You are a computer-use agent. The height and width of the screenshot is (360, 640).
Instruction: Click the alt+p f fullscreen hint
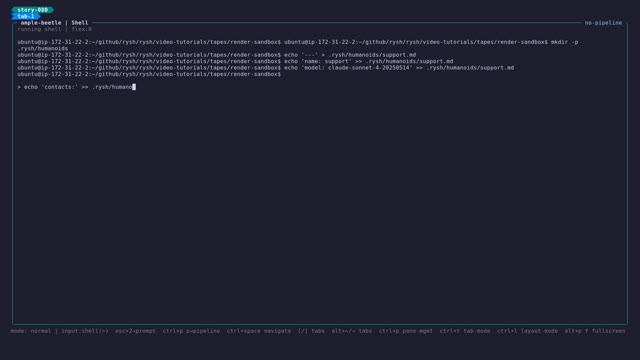(595, 331)
